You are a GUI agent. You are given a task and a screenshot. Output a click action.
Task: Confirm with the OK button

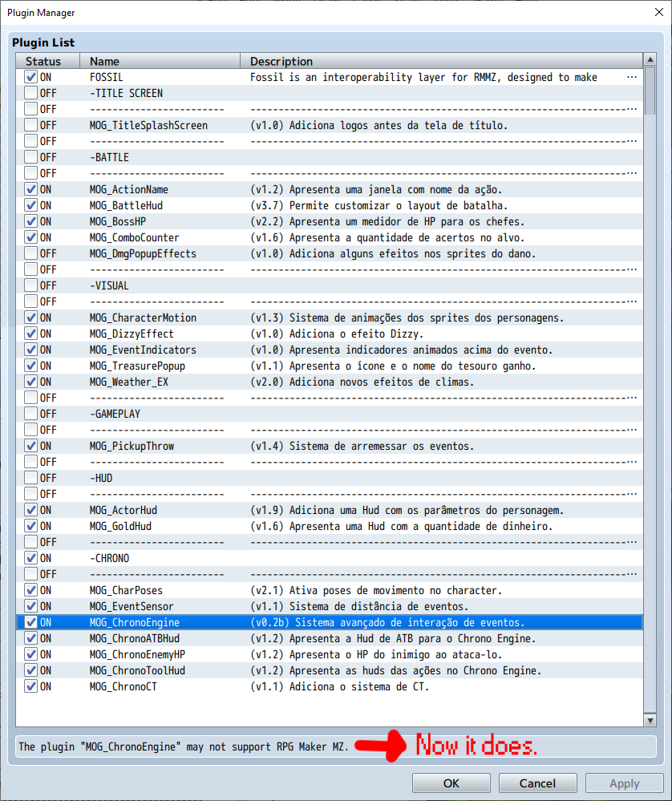(451, 783)
